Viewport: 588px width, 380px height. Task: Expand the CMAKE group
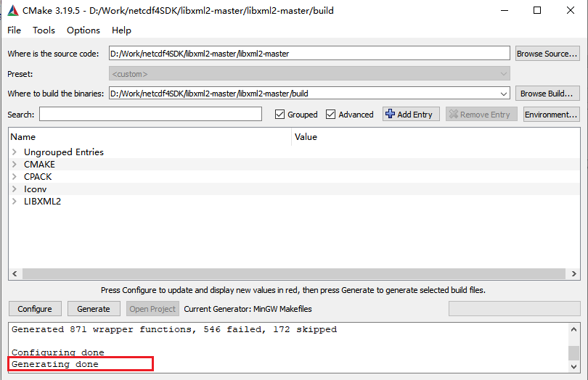[15, 164]
